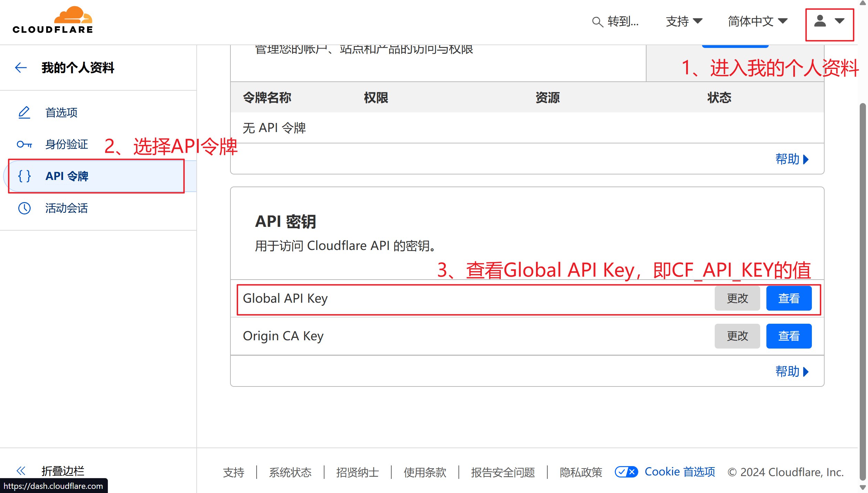Image resolution: width=868 pixels, height=493 pixels.
Task: Click the search magnifier icon
Action: pyautogui.click(x=597, y=22)
